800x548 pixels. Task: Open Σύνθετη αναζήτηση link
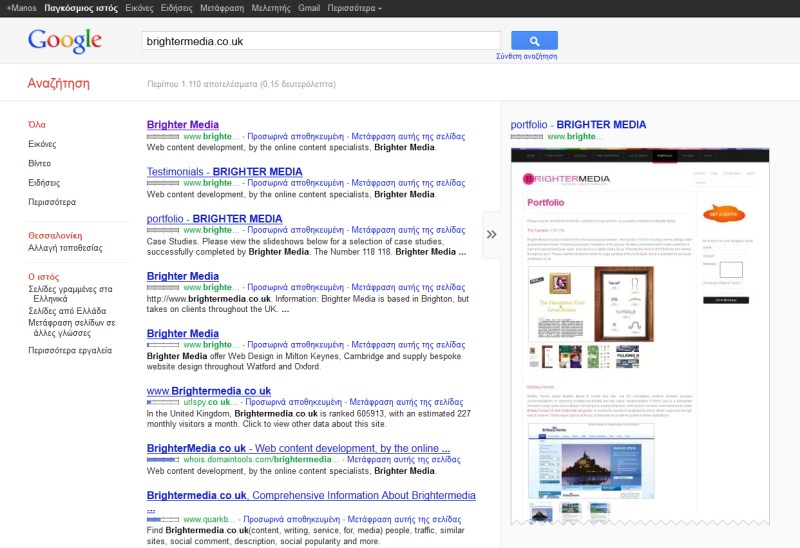(527, 56)
